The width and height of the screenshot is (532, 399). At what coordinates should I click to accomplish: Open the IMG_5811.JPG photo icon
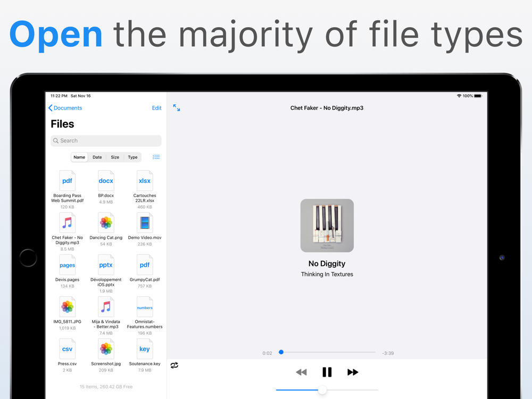(67, 307)
